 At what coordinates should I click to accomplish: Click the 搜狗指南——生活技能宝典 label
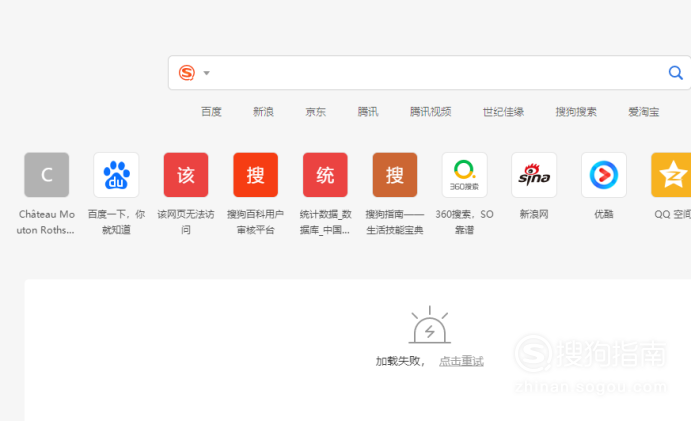(395, 222)
